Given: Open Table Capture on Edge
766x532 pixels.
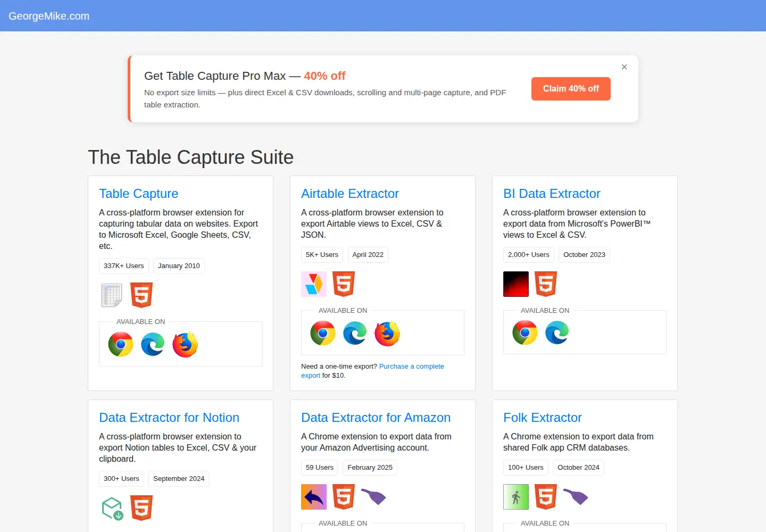Looking at the screenshot, I should [x=153, y=344].
